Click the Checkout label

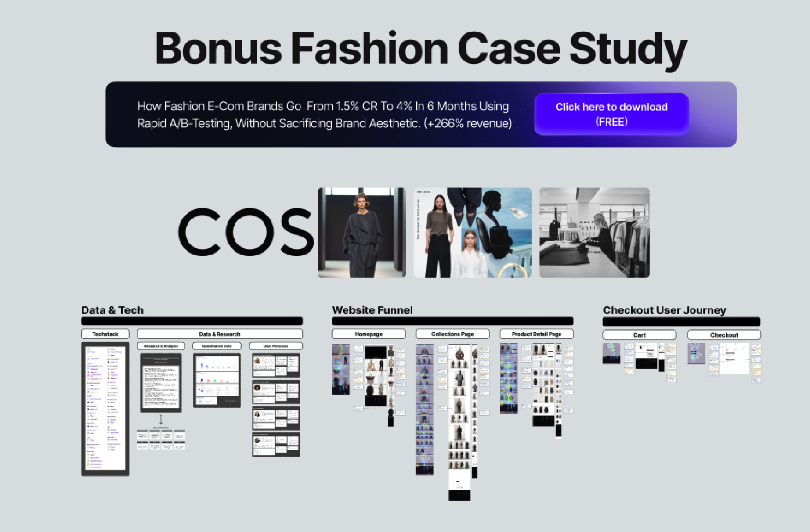point(723,335)
